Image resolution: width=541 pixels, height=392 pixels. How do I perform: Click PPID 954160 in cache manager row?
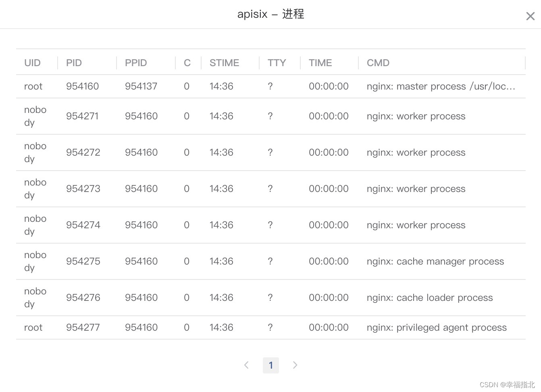141,261
